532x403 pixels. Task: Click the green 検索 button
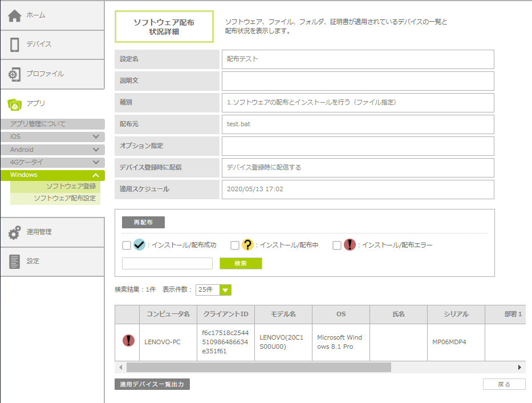tap(241, 263)
